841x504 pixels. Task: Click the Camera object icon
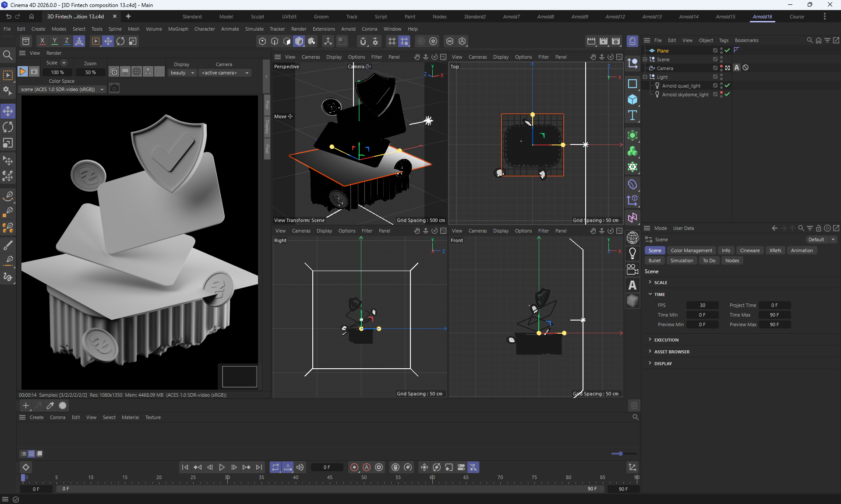tap(632, 269)
